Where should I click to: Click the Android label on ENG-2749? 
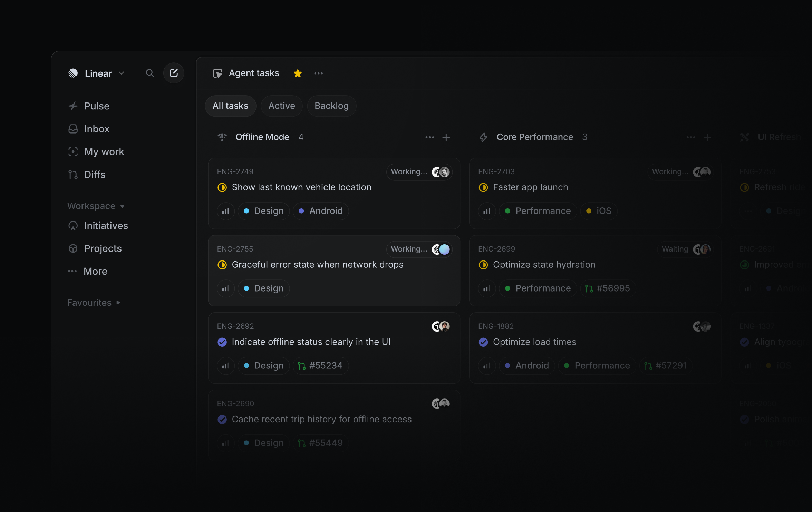point(321,211)
